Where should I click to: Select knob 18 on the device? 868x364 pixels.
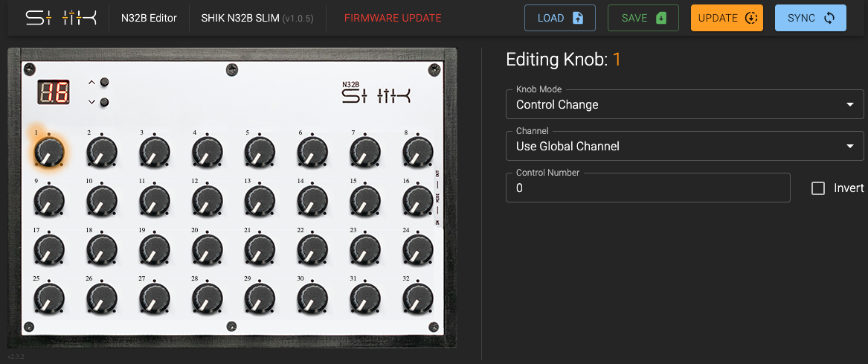(x=102, y=249)
